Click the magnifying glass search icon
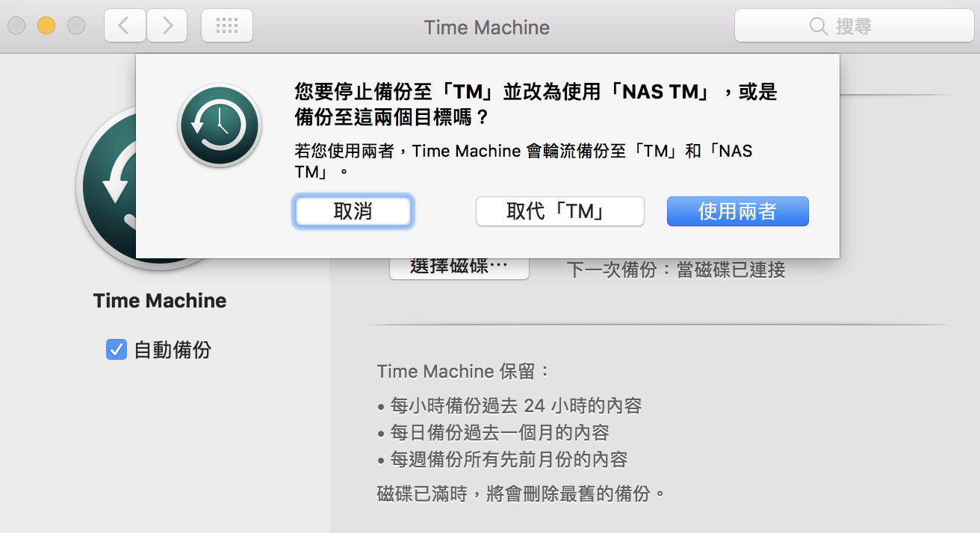 [819, 27]
